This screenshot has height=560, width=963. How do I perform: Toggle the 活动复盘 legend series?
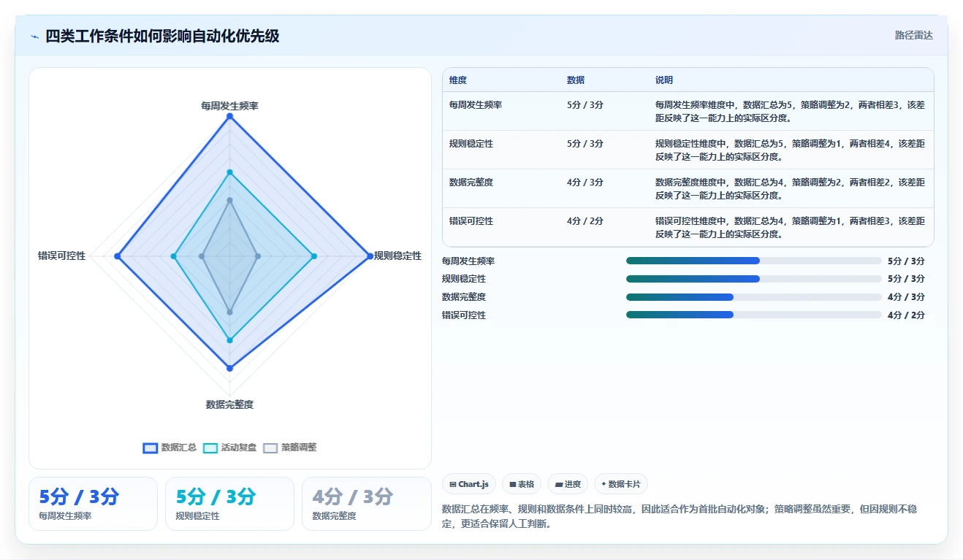[x=230, y=448]
